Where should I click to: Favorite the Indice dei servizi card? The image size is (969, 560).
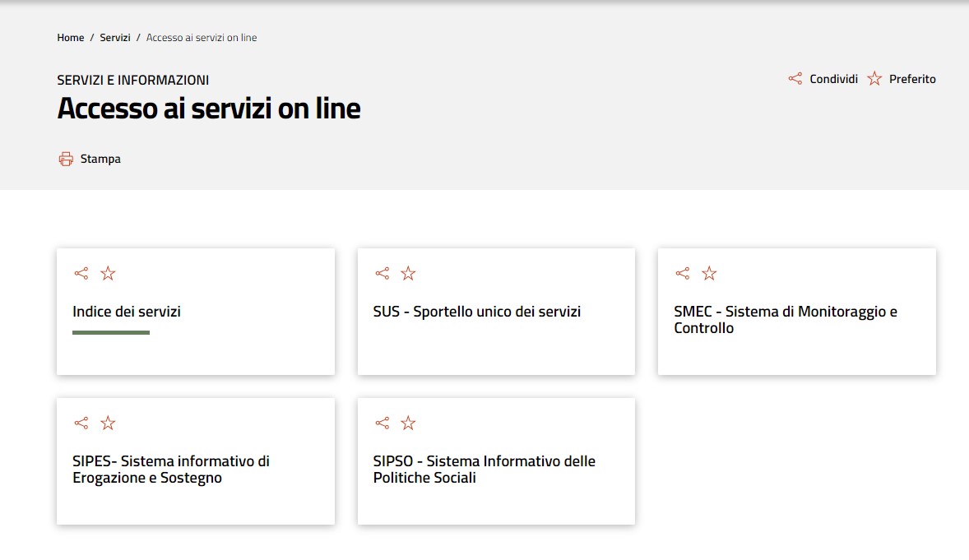click(108, 274)
